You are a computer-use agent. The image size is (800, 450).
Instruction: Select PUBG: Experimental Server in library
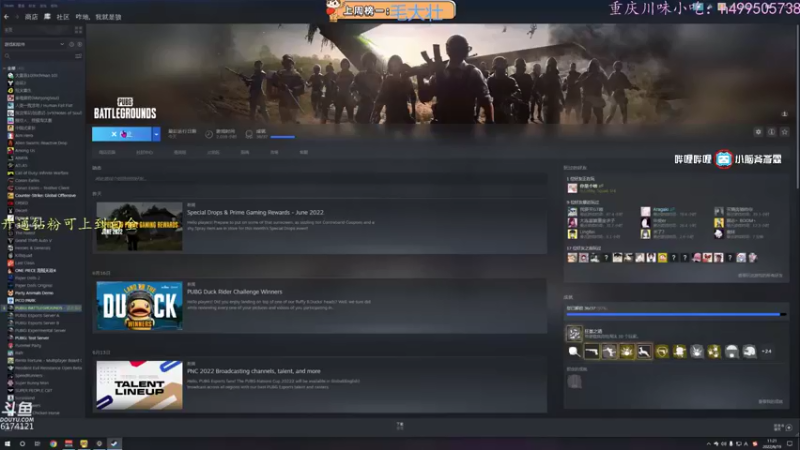[40, 331]
